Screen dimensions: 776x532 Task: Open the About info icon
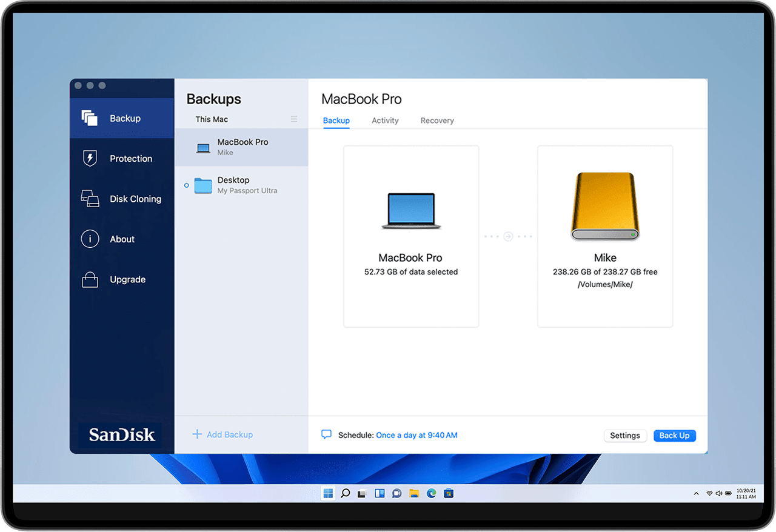coord(90,239)
